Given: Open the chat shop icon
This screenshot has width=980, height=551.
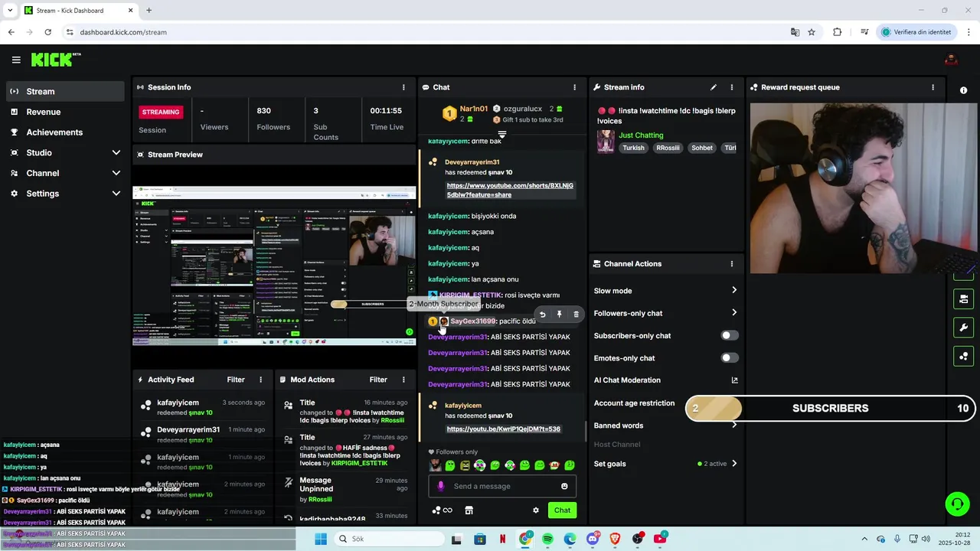Looking at the screenshot, I should (469, 510).
